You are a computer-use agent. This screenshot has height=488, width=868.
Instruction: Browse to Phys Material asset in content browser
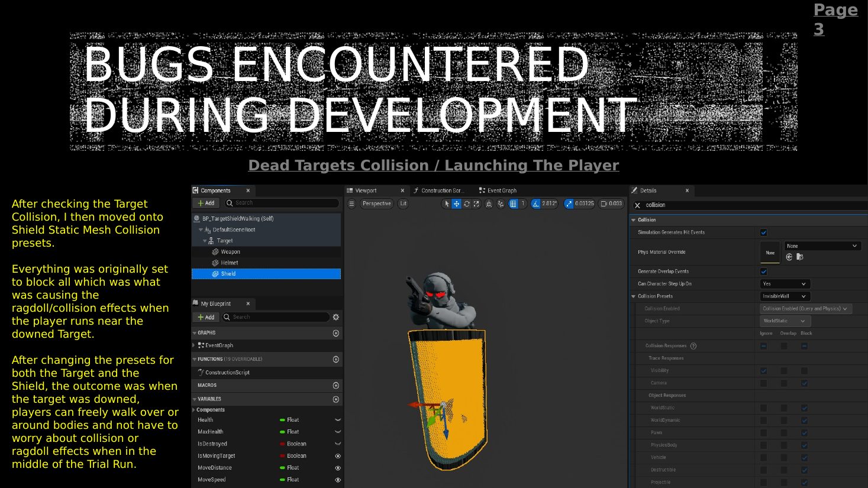pyautogui.click(x=799, y=257)
